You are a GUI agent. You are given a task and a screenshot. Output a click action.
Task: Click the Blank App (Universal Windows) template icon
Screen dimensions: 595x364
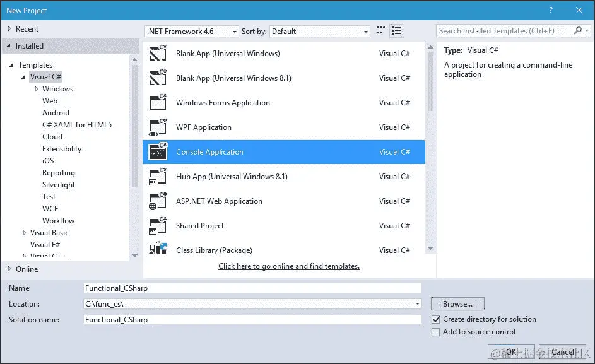click(158, 53)
